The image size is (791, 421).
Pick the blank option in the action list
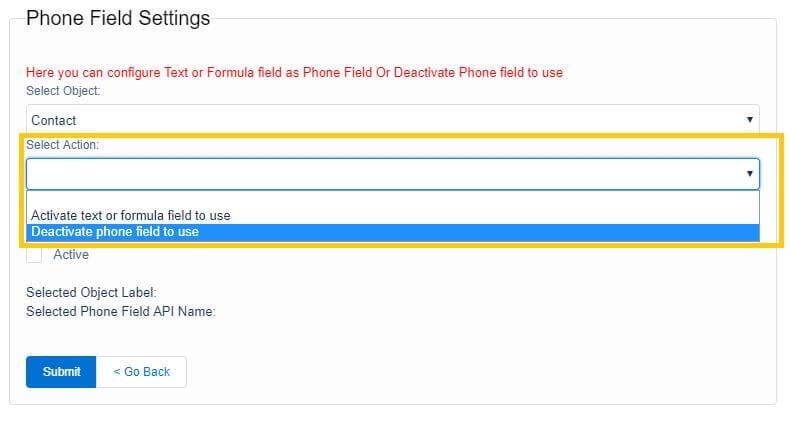click(392, 199)
